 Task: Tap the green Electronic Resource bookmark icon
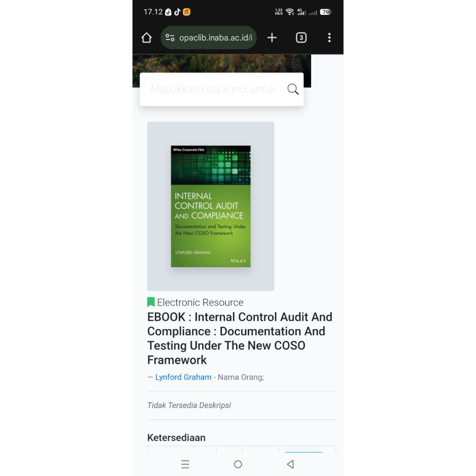151,302
